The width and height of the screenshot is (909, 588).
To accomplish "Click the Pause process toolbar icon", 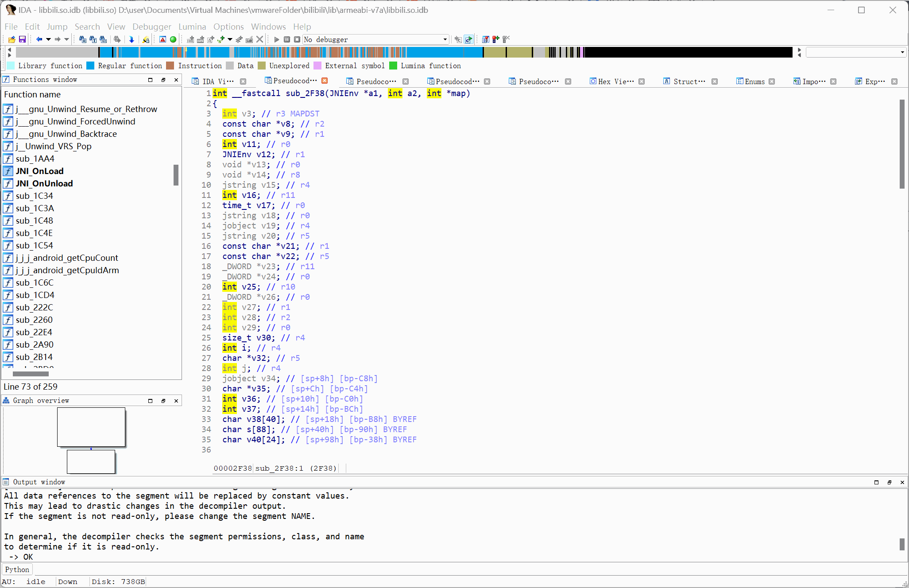I will point(287,39).
